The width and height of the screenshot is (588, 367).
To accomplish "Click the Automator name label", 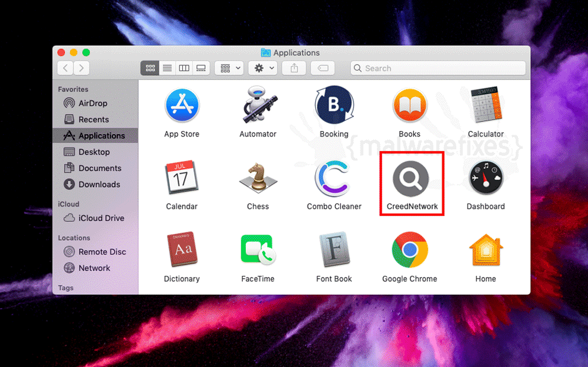I will click(x=258, y=134).
